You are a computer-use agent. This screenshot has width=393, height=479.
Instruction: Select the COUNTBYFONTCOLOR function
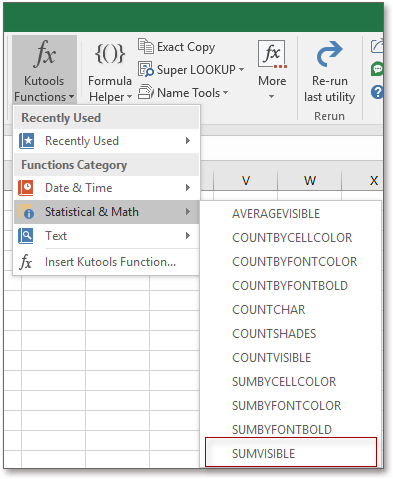coord(291,262)
